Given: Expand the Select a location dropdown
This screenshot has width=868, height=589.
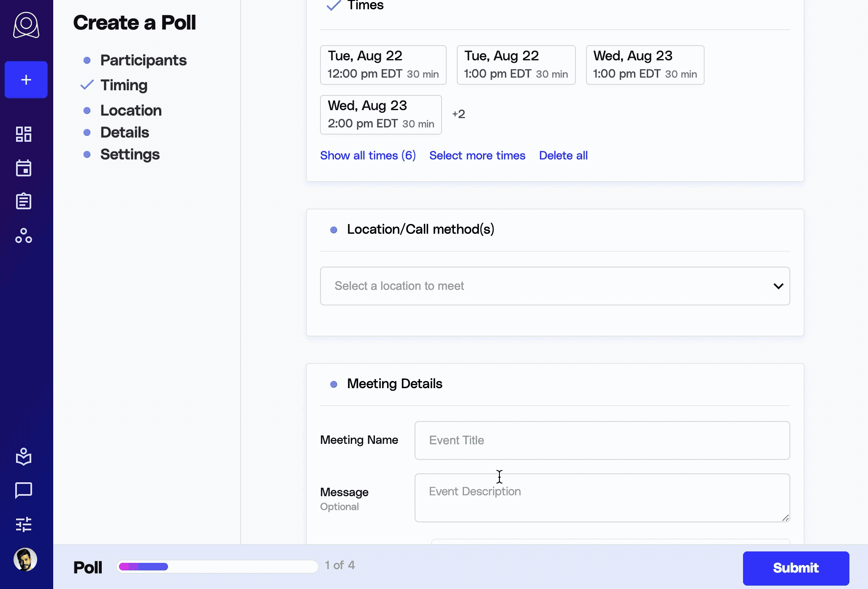Looking at the screenshot, I should (x=555, y=286).
